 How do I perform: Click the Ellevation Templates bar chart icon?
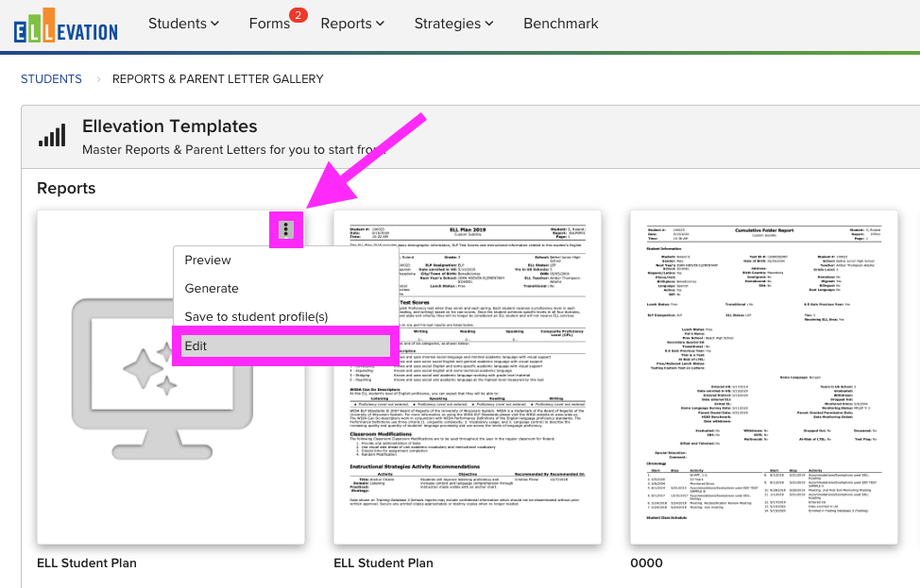tap(52, 135)
